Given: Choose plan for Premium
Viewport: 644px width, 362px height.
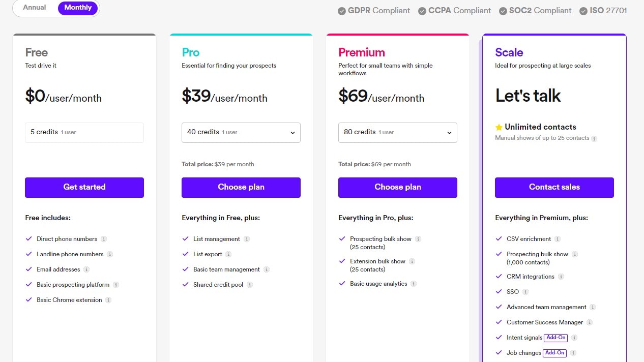Looking at the screenshot, I should coord(397,187).
